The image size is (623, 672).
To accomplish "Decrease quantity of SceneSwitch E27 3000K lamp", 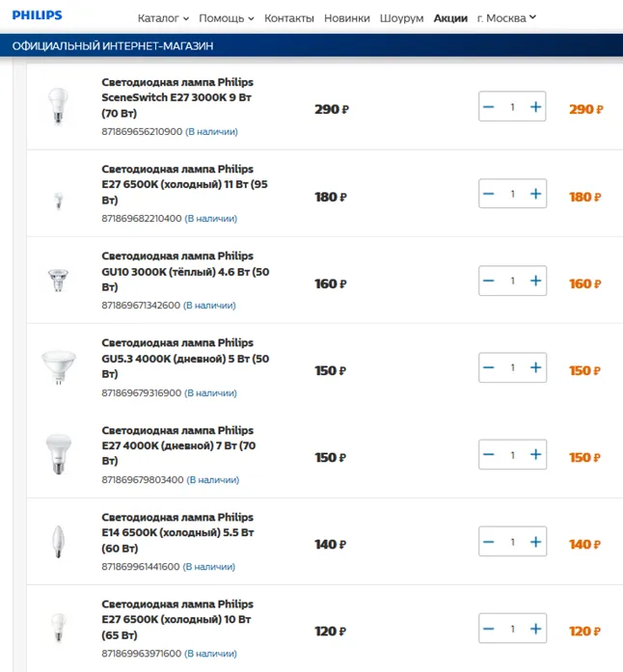I will [x=489, y=107].
